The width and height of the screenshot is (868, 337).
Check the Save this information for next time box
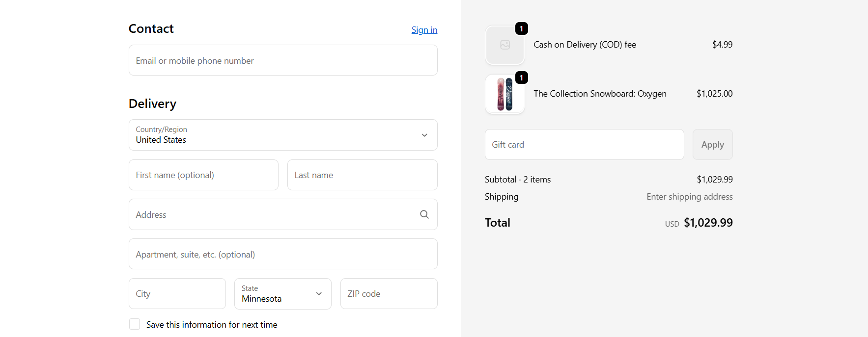click(x=134, y=324)
